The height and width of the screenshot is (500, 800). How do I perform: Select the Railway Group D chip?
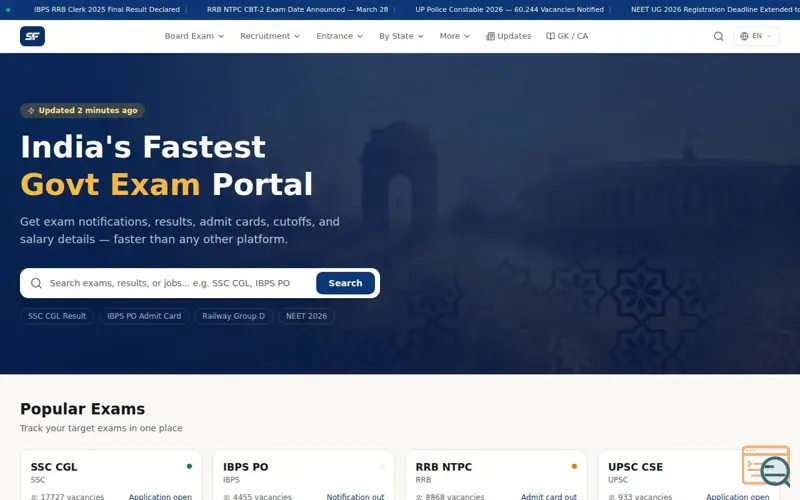pyautogui.click(x=234, y=316)
